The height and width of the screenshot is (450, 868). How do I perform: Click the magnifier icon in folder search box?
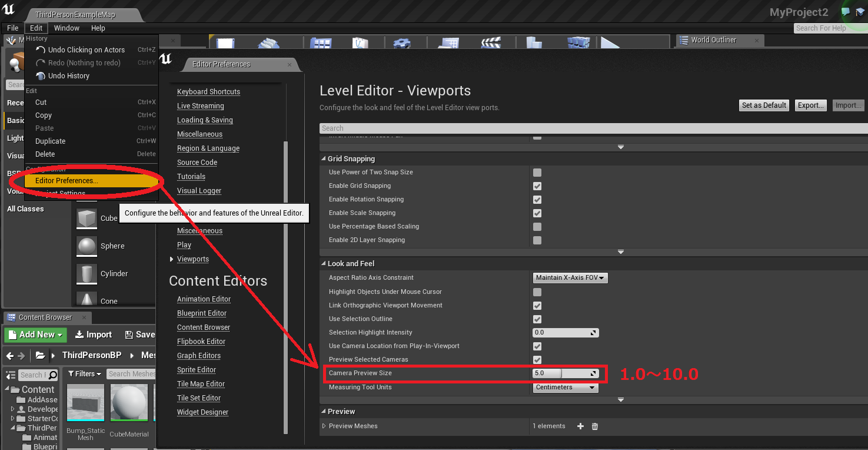[52, 375]
